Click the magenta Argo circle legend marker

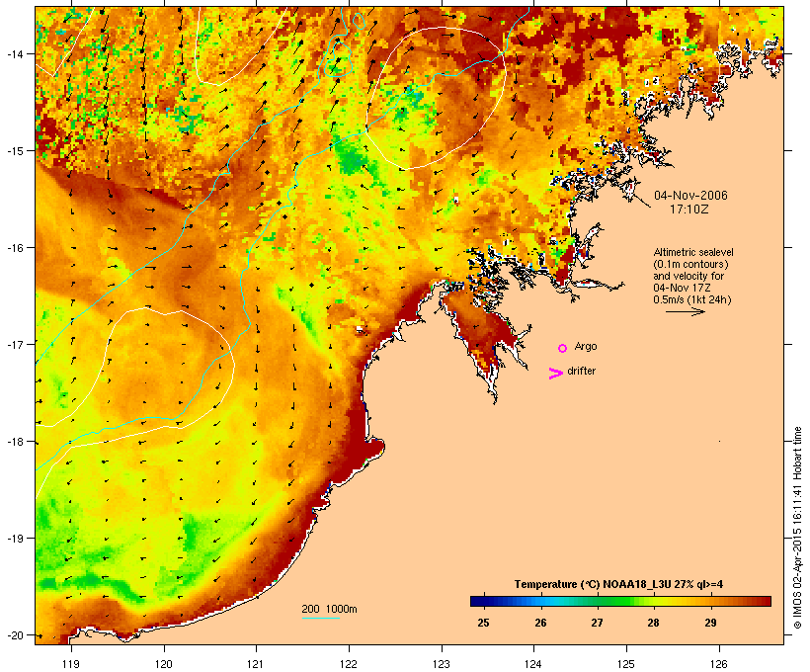pos(563,348)
